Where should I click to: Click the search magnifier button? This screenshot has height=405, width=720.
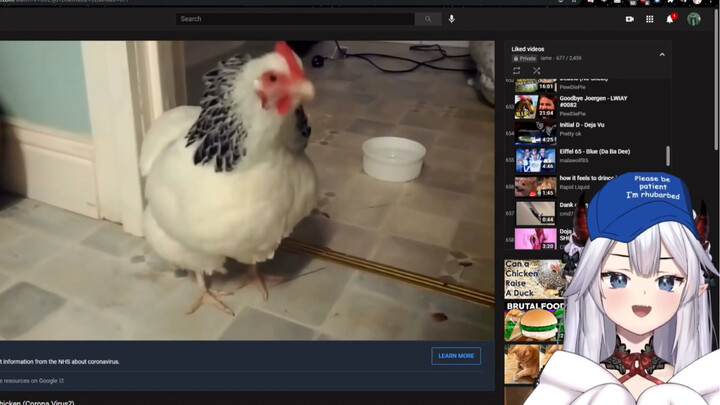click(x=428, y=19)
